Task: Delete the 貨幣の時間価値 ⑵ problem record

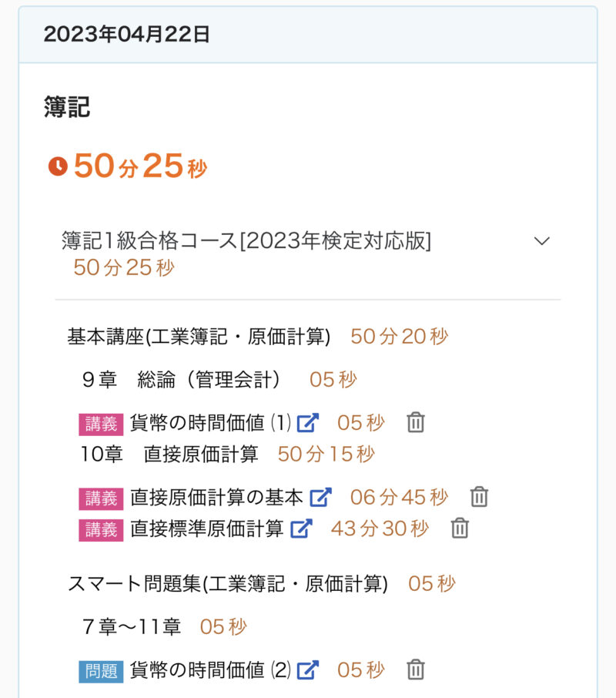Action: [416, 669]
